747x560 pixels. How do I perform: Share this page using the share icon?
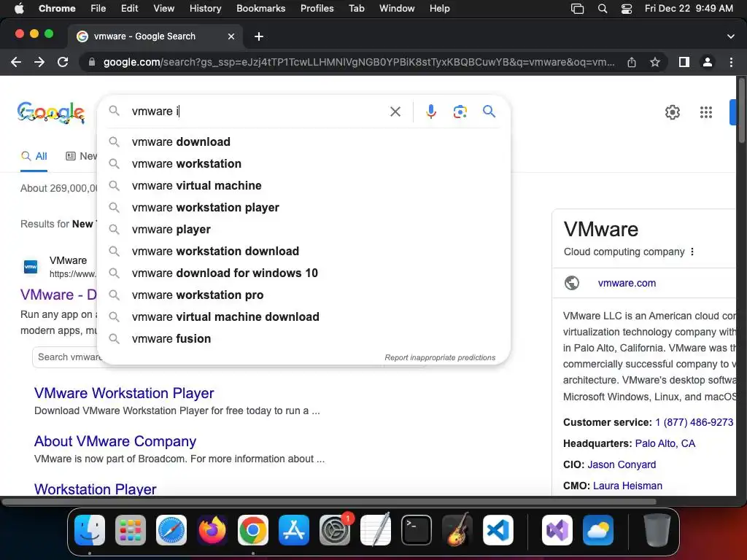pyautogui.click(x=632, y=62)
